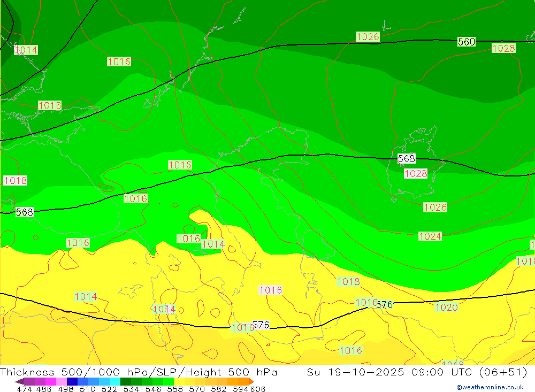Viewport: 535px width, 392px height.
Task: Click the 1028 label right of 560
Action: tap(503, 49)
